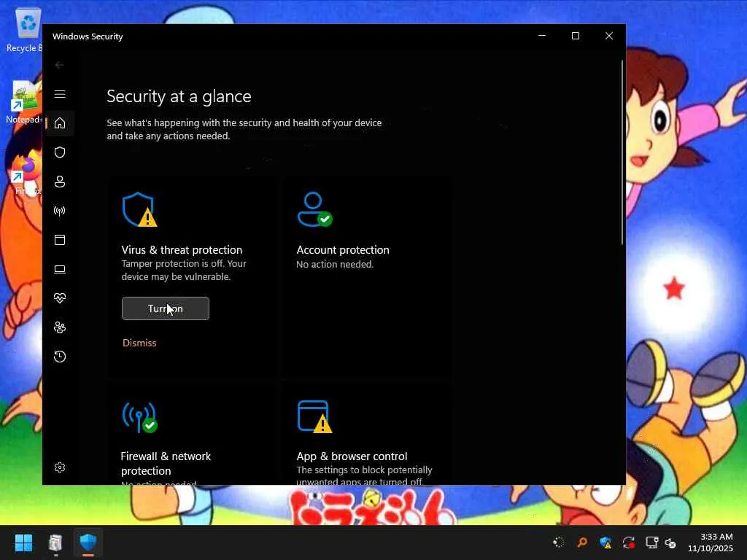Image resolution: width=747 pixels, height=560 pixels.
Task: Minimize the Windows Security window
Action: (542, 36)
